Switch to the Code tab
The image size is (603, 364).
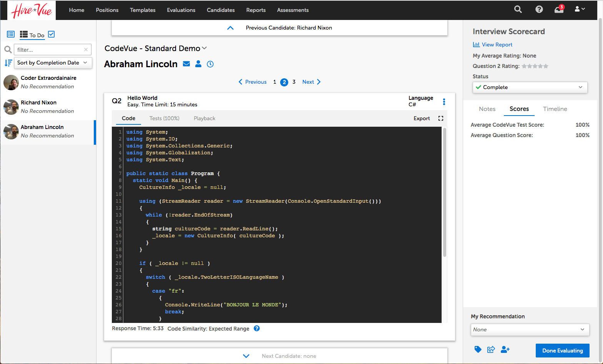pos(128,118)
